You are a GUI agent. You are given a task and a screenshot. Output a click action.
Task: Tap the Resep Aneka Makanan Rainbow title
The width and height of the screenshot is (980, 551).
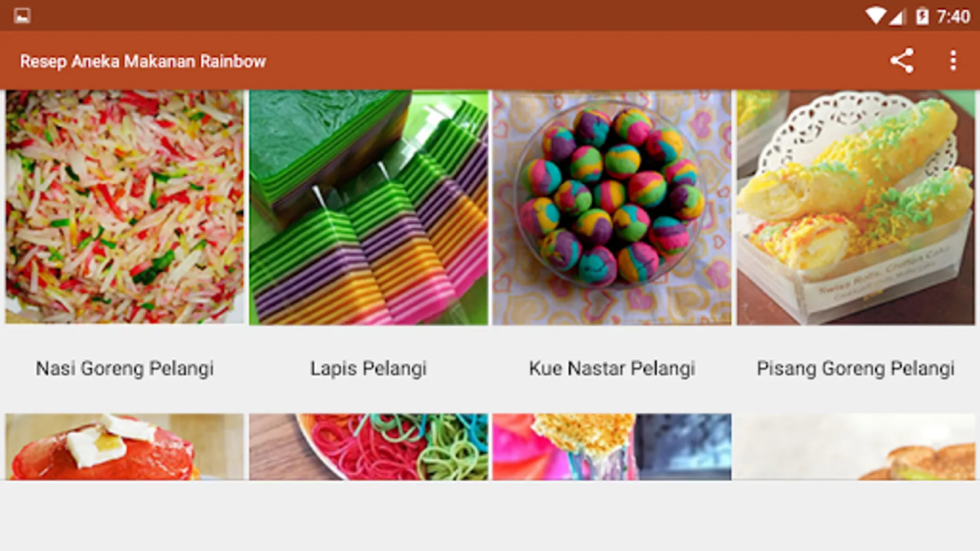click(143, 61)
